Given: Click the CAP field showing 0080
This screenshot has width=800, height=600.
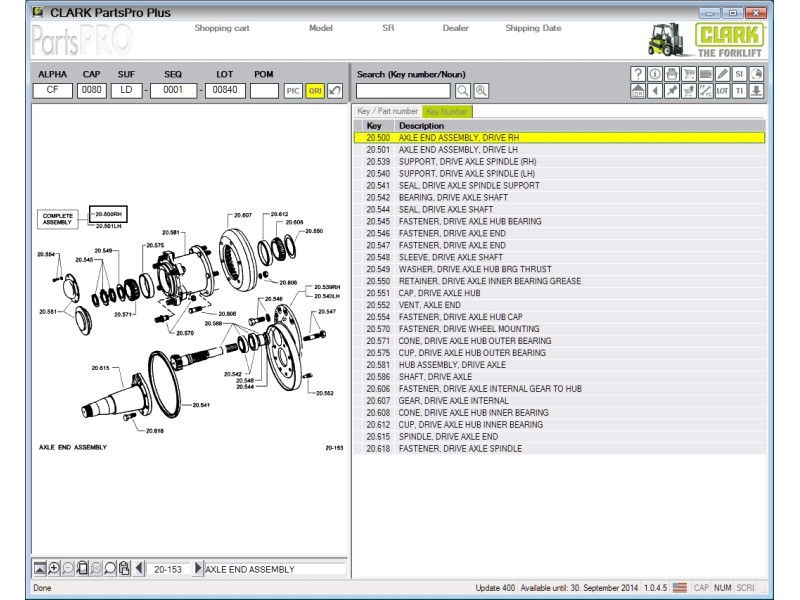Looking at the screenshot, I should (x=92, y=90).
